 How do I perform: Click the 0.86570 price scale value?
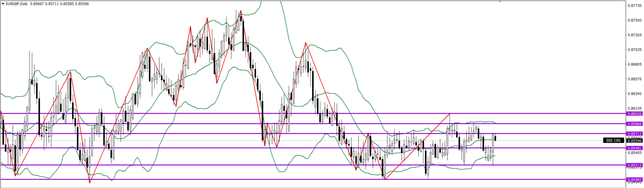coord(634,79)
